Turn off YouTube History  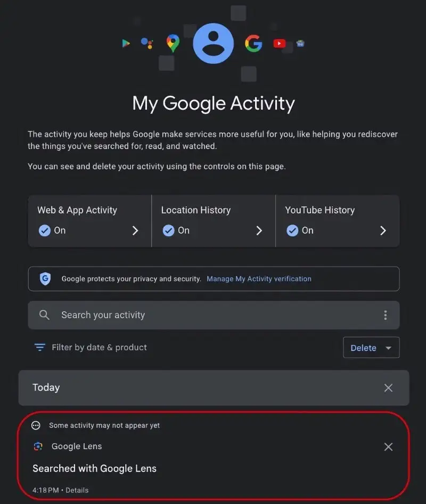coord(292,230)
